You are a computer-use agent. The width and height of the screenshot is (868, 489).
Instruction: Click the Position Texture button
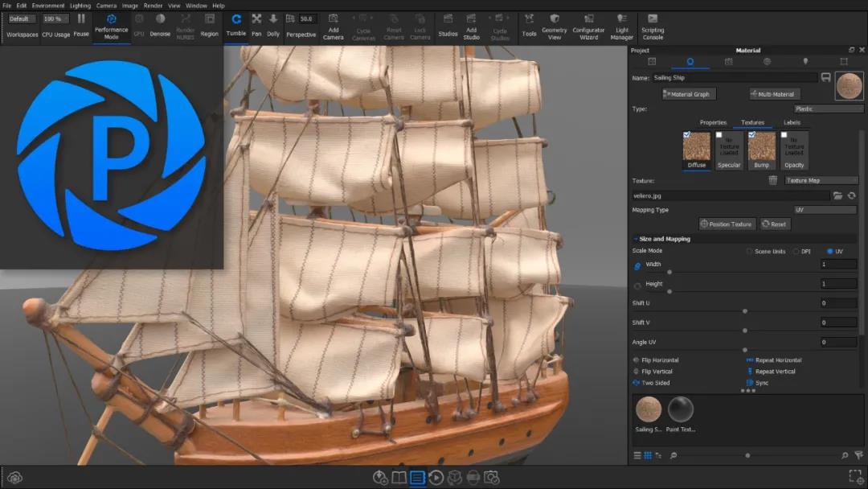pyautogui.click(x=726, y=224)
